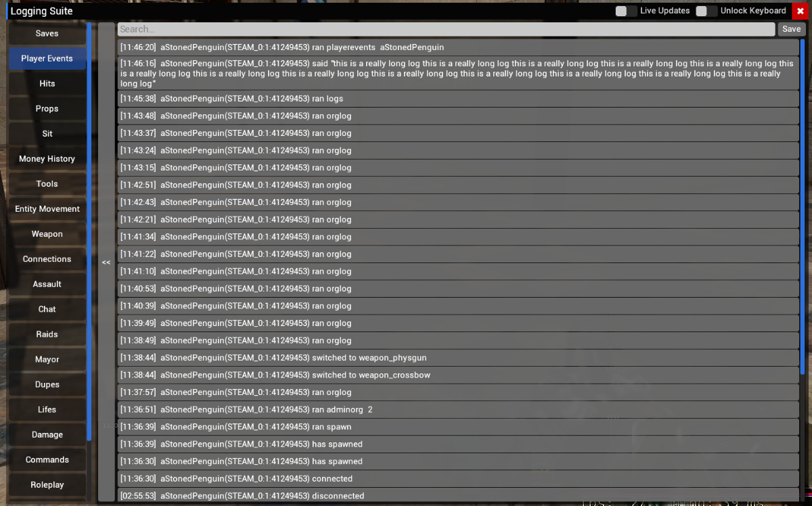Select the Sit logs section
Screen dimensions: 812x506
[47, 133]
